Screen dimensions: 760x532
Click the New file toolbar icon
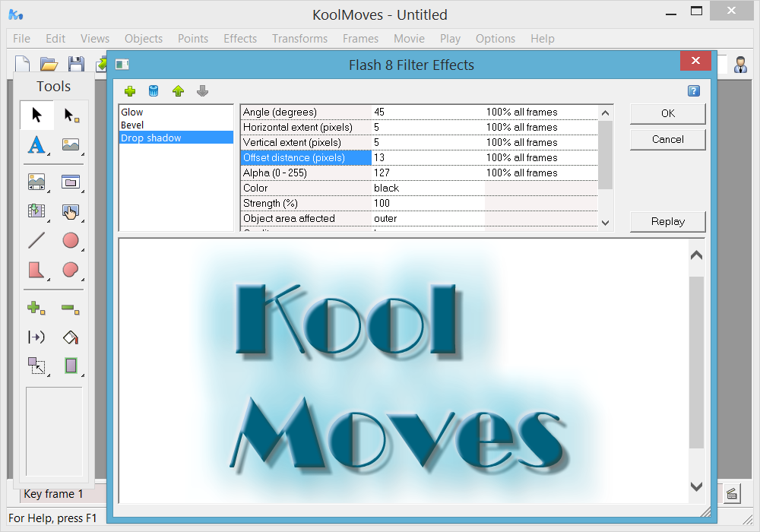[x=22, y=64]
